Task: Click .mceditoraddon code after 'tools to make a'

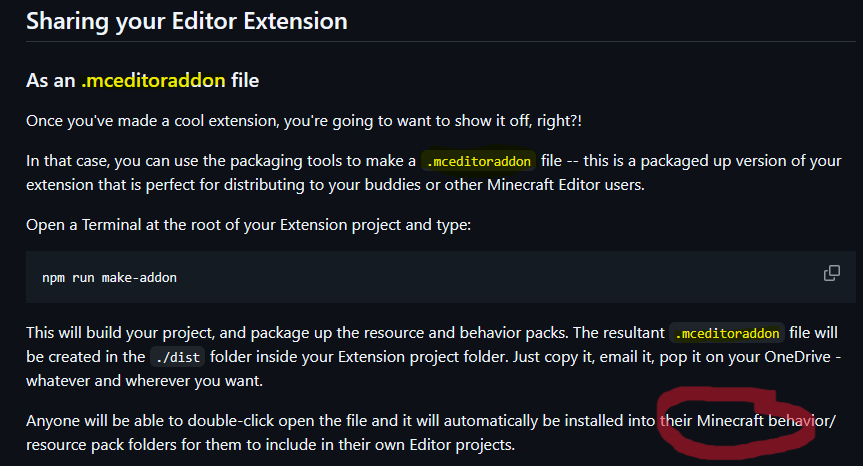Action: pos(478,161)
